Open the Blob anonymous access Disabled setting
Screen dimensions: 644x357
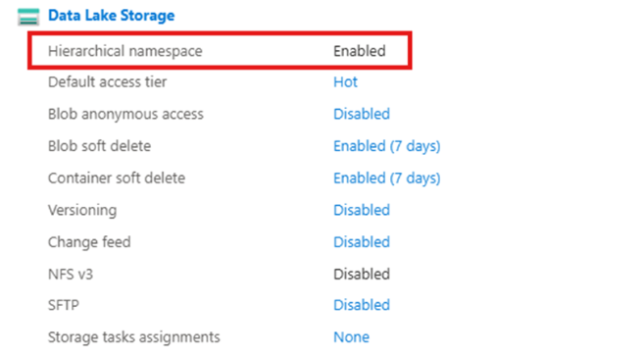point(362,114)
